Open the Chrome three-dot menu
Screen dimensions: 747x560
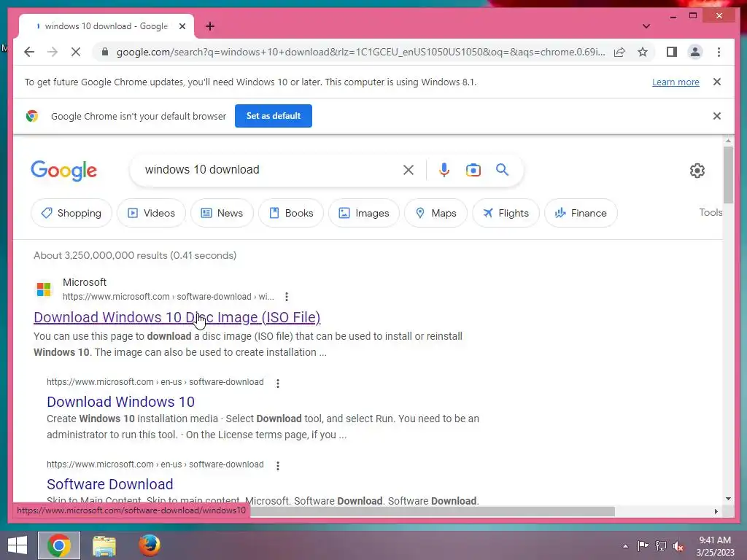pyautogui.click(x=719, y=52)
